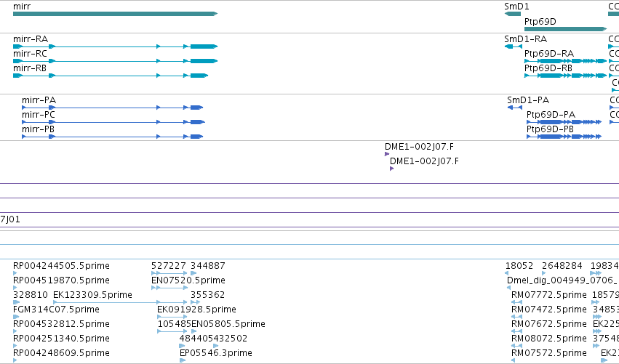Select the 355362 feature label

pos(207,295)
